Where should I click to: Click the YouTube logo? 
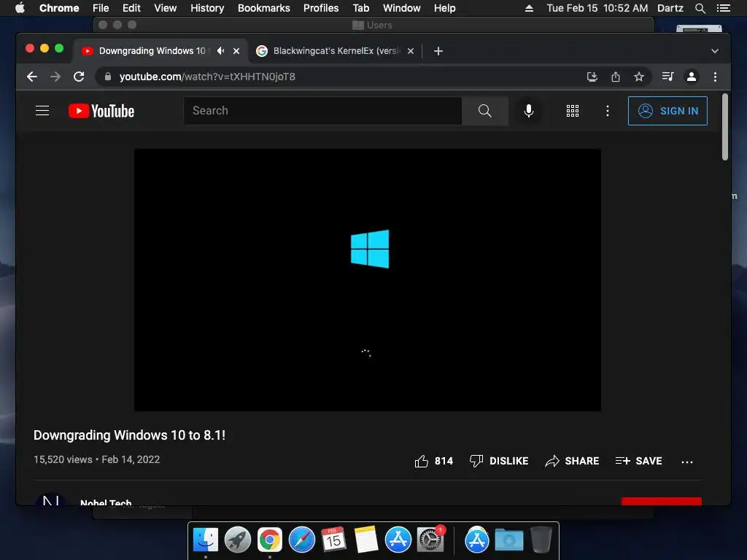101,111
